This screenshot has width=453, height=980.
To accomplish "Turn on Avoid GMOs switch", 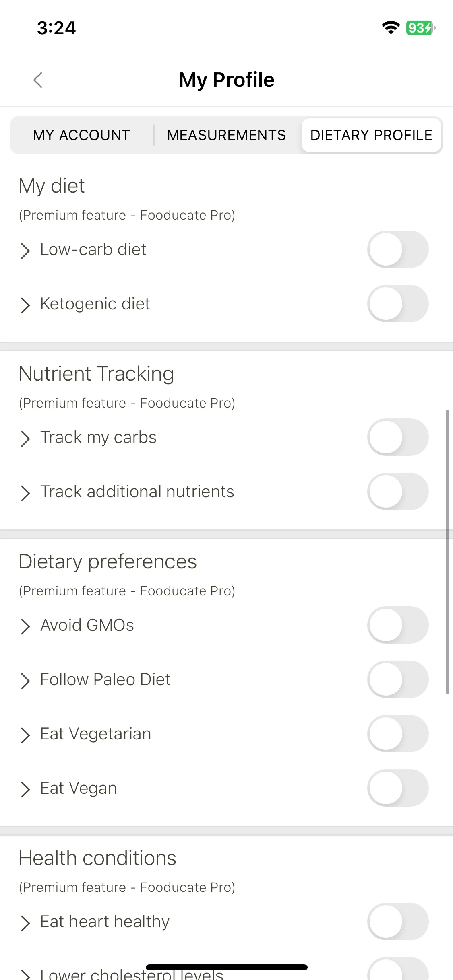I will point(398,625).
